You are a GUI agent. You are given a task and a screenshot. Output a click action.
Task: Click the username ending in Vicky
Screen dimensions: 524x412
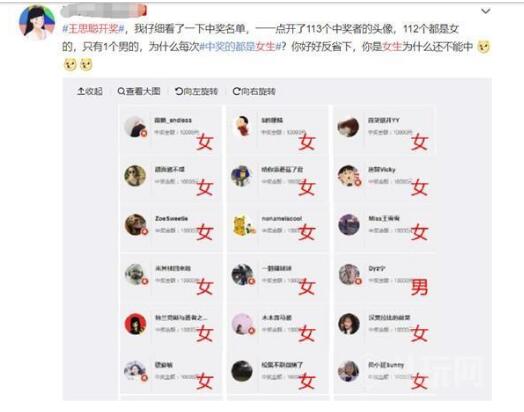(x=382, y=169)
